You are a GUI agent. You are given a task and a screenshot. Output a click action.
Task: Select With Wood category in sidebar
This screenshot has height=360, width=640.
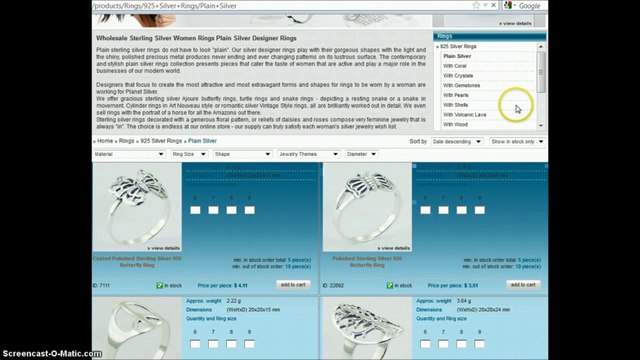[x=455, y=125]
